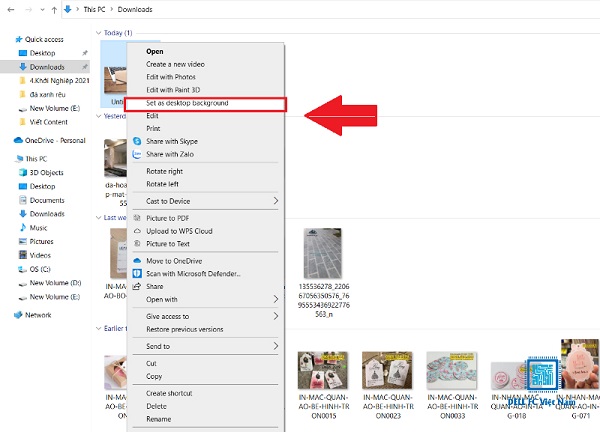
Task: Select the IN-MAC-QUAN-AO-BE-HINH-TRON0015 thumbnail
Action: (x=323, y=370)
